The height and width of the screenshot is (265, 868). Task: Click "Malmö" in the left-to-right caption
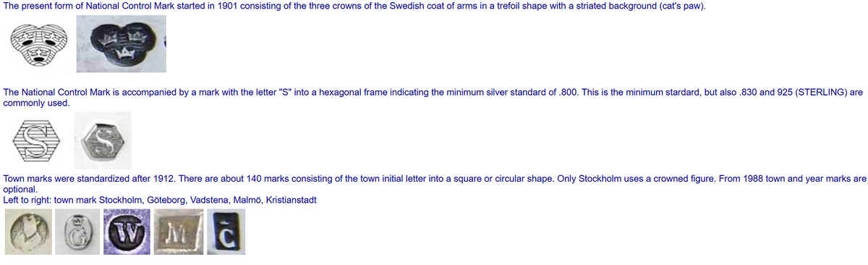click(x=247, y=200)
